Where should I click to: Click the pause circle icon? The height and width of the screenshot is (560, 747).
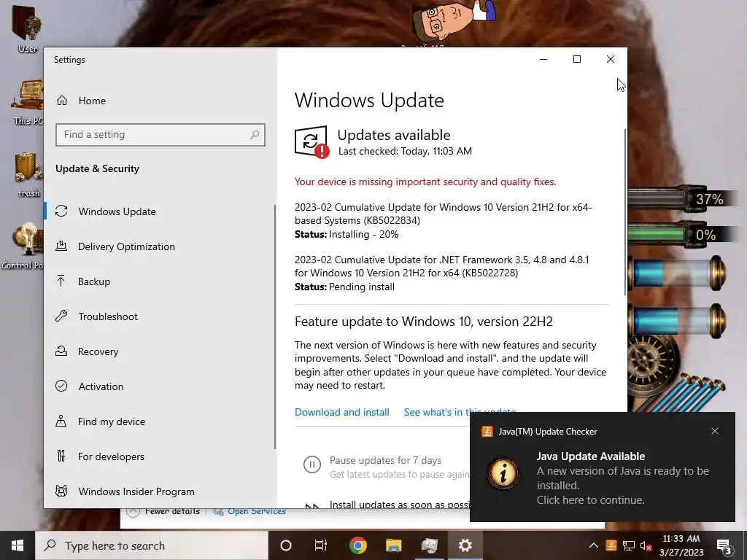[312, 464]
